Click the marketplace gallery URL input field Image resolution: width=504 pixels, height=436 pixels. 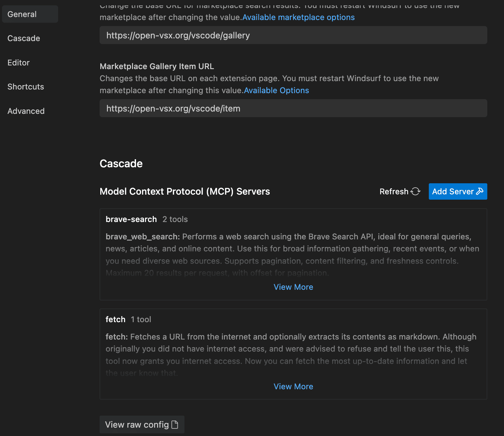coord(293,35)
